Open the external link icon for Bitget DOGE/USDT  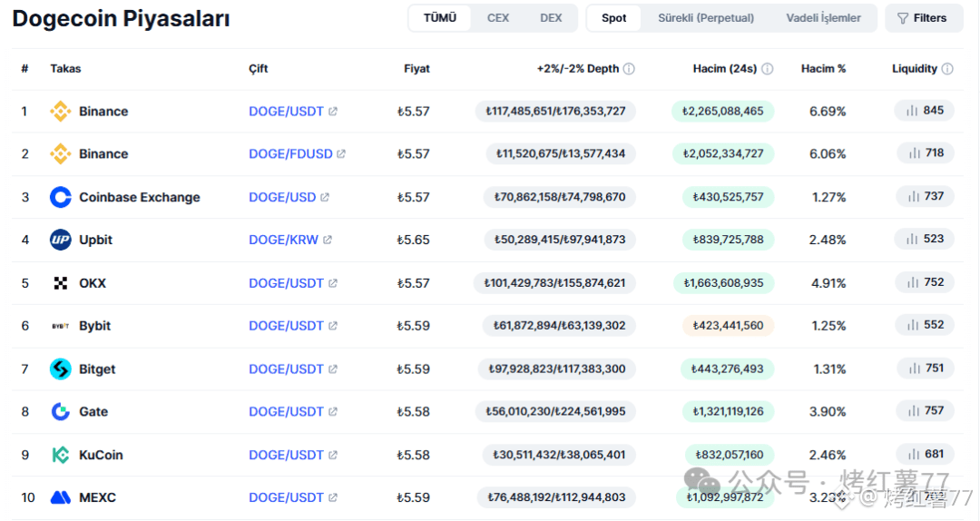333,369
